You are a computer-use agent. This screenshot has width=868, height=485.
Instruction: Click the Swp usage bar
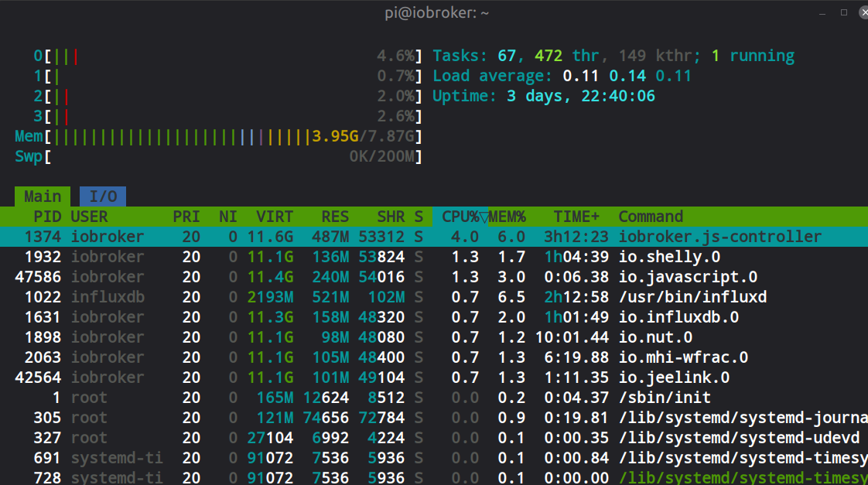tap(219, 157)
